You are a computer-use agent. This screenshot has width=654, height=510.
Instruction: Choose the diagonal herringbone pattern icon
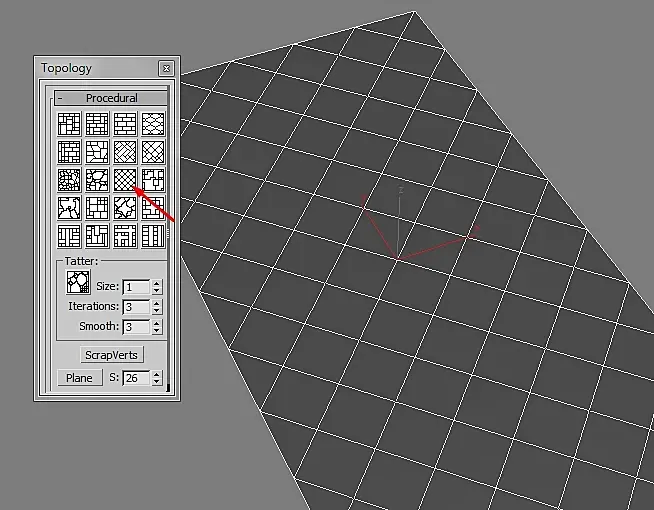pyautogui.click(x=125, y=151)
